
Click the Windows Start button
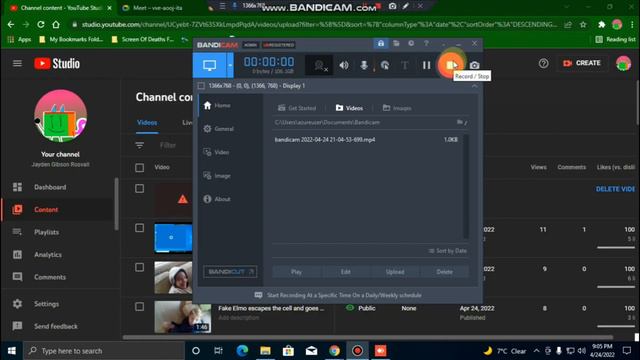[x=11, y=351]
